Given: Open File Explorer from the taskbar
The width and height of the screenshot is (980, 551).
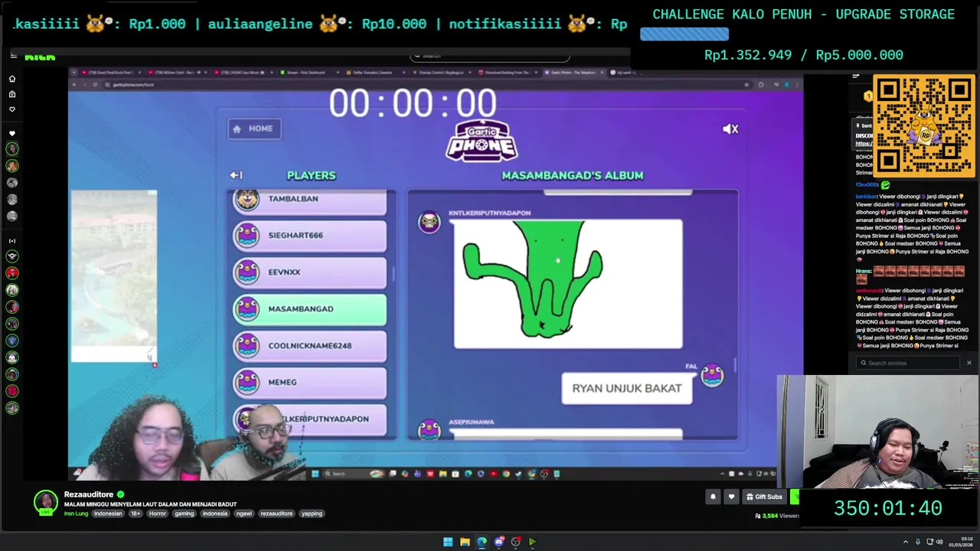Looking at the screenshot, I should pyautogui.click(x=465, y=542).
